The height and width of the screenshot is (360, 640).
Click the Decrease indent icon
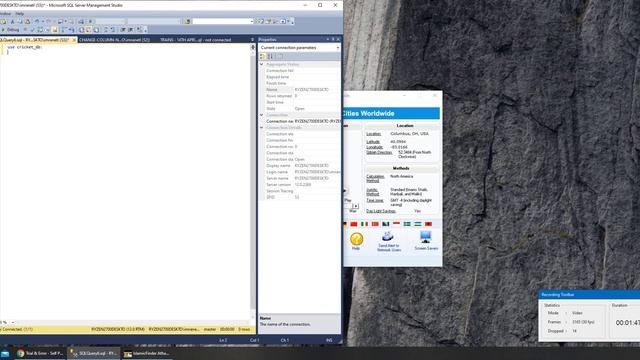pyautogui.click(x=122, y=29)
